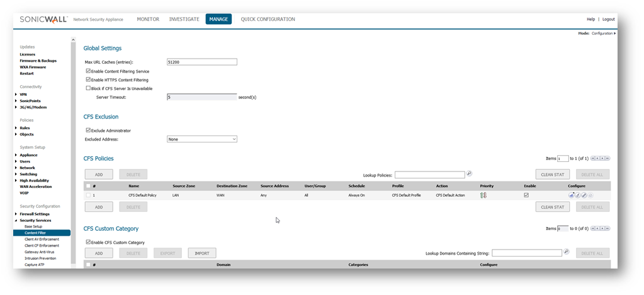Uncheck the Exclude Administrator checkbox
Screen dimensions: 644x295
(x=88, y=130)
